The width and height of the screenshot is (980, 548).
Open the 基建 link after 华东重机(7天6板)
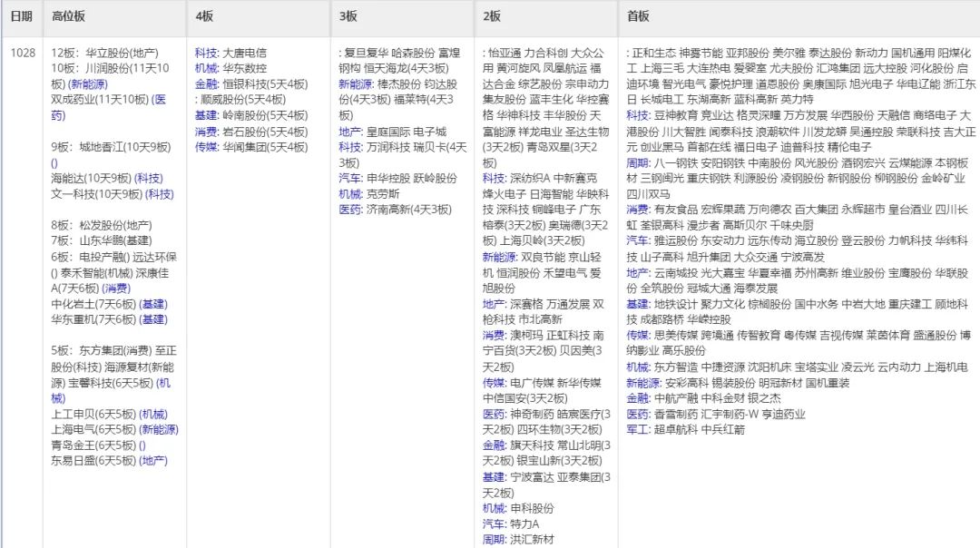coord(153,319)
